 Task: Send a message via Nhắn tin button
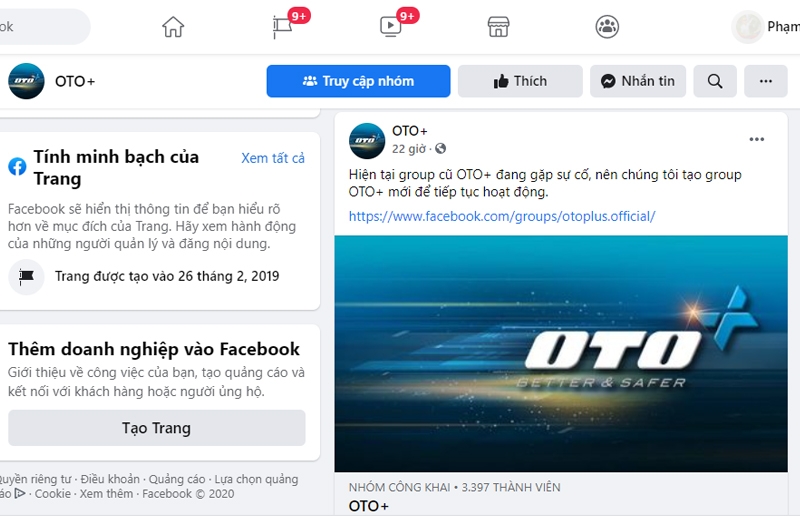(638, 81)
